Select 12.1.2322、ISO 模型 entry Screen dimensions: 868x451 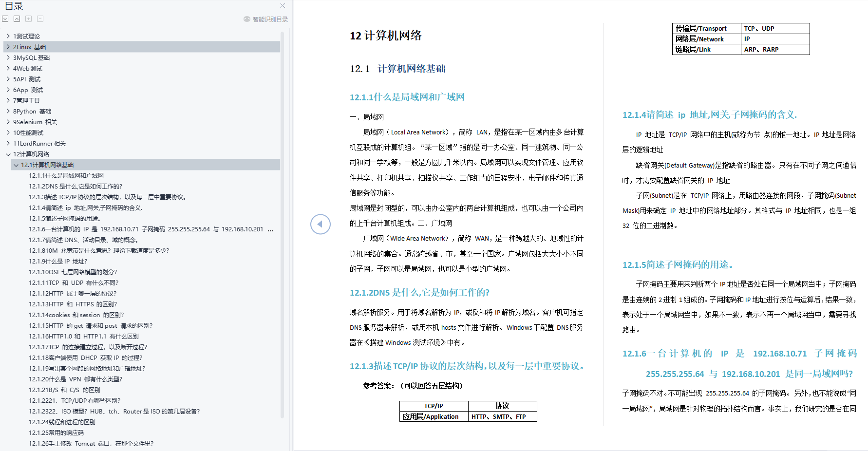114,411
